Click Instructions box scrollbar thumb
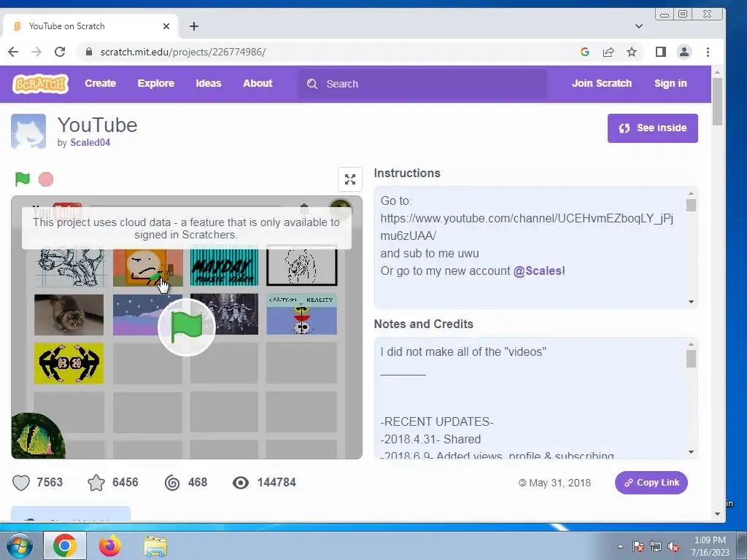Viewport: 747px width, 560px height. 692,205
